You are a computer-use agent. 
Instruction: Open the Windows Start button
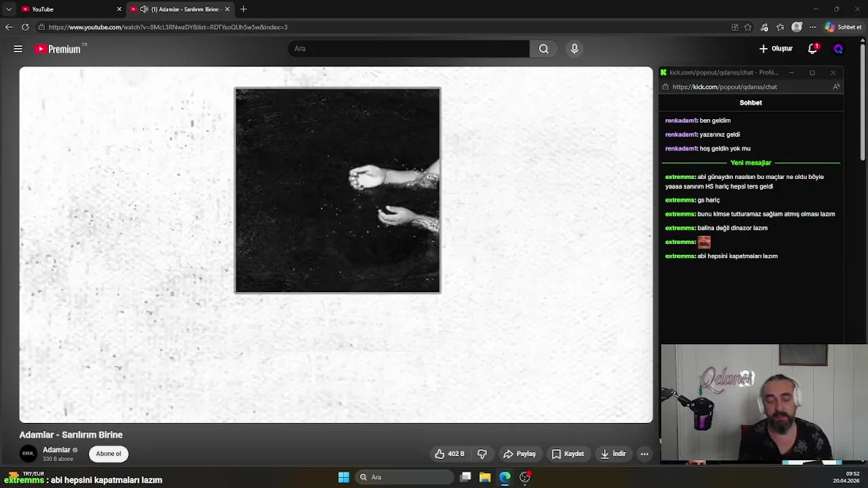(x=344, y=477)
